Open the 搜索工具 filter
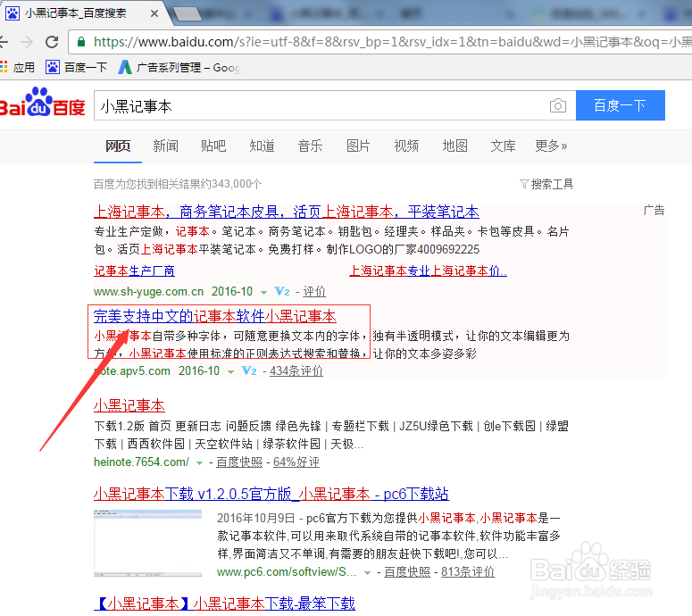 tap(546, 184)
